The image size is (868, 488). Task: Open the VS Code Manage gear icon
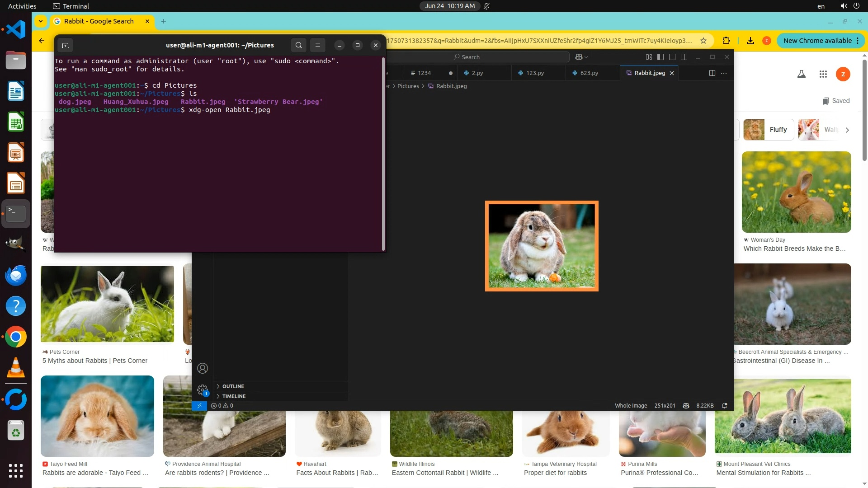click(x=203, y=389)
